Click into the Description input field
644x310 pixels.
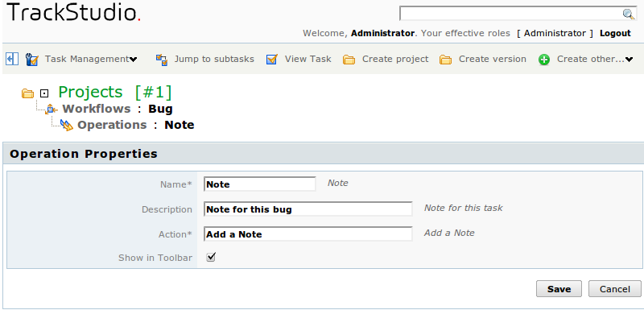(308, 209)
